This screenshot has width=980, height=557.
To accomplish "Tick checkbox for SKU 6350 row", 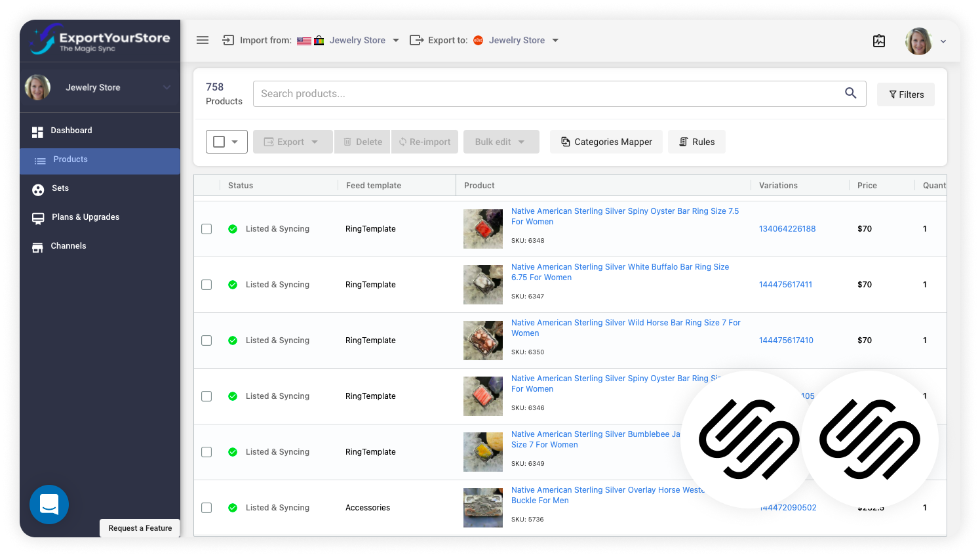I will pos(206,340).
